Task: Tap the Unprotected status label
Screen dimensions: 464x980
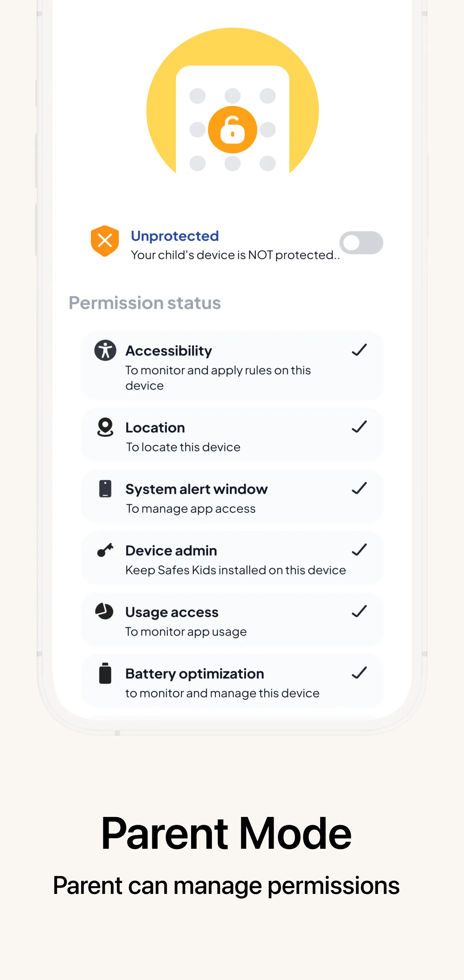Action: 175,236
